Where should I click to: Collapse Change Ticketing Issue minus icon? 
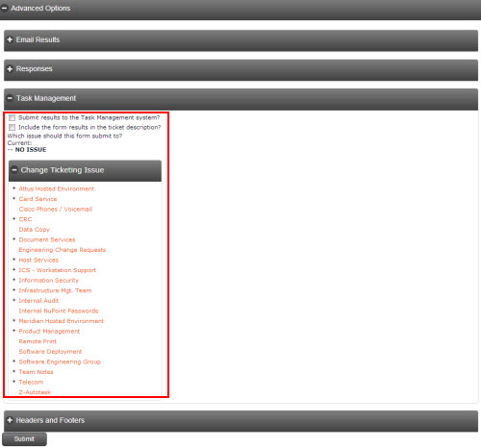14,170
